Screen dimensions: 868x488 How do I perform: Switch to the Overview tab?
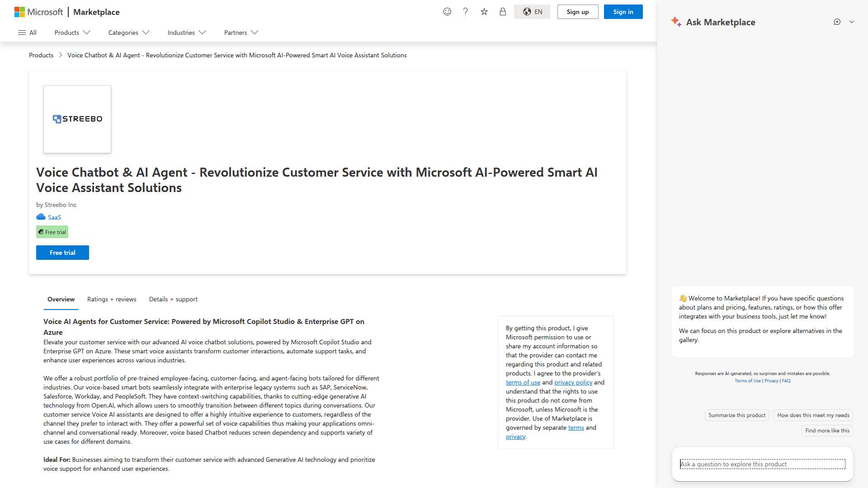click(61, 299)
